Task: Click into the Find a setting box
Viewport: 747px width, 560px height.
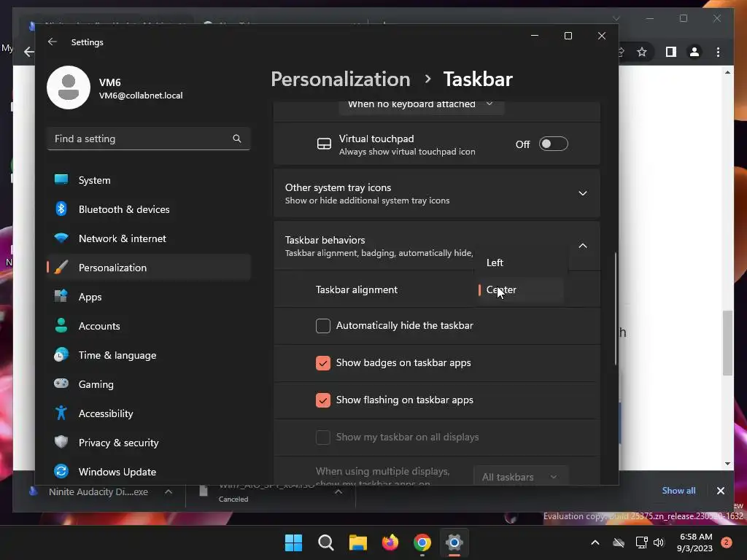Action: coord(149,139)
